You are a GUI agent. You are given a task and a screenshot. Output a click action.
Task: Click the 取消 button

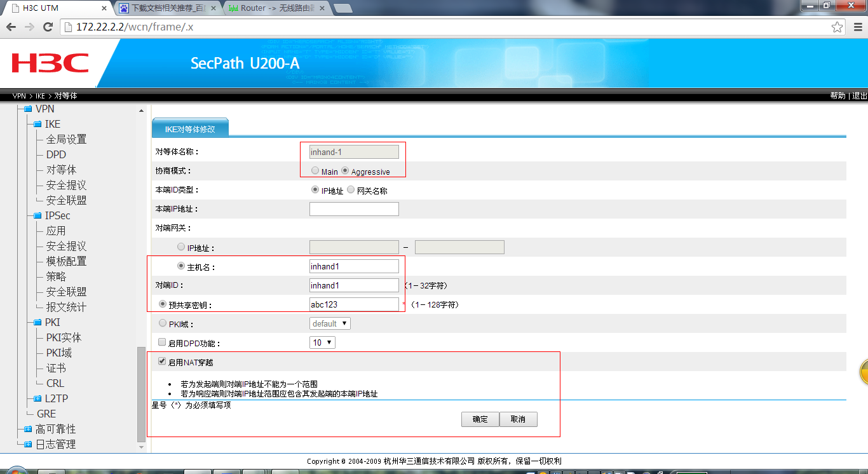click(518, 419)
